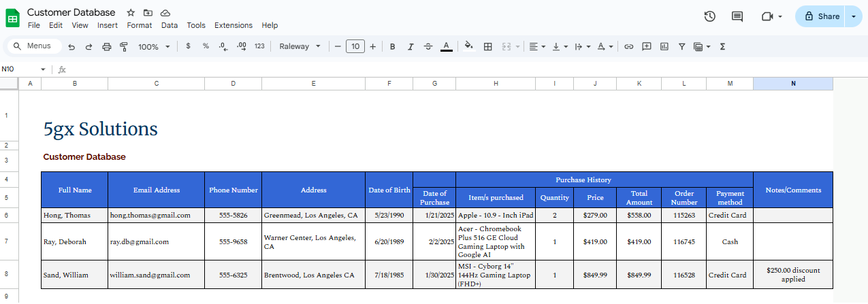The height and width of the screenshot is (304, 868).
Task: Open version history clock icon
Action: point(709,16)
